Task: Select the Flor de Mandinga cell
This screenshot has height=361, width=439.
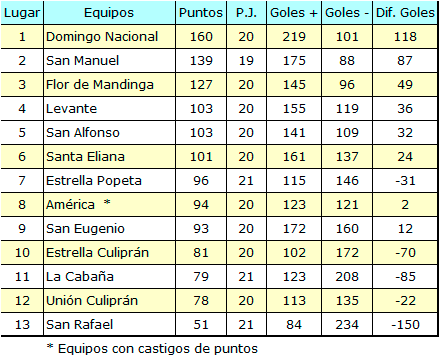Action: (x=109, y=85)
